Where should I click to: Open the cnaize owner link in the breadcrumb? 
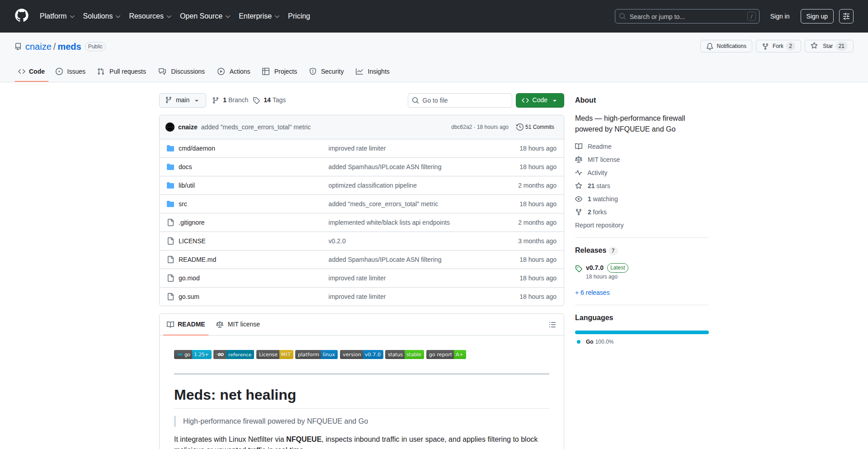[38, 47]
